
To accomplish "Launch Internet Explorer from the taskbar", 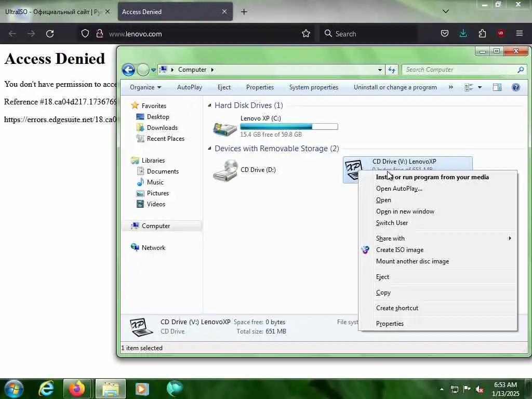I will 46,389.
